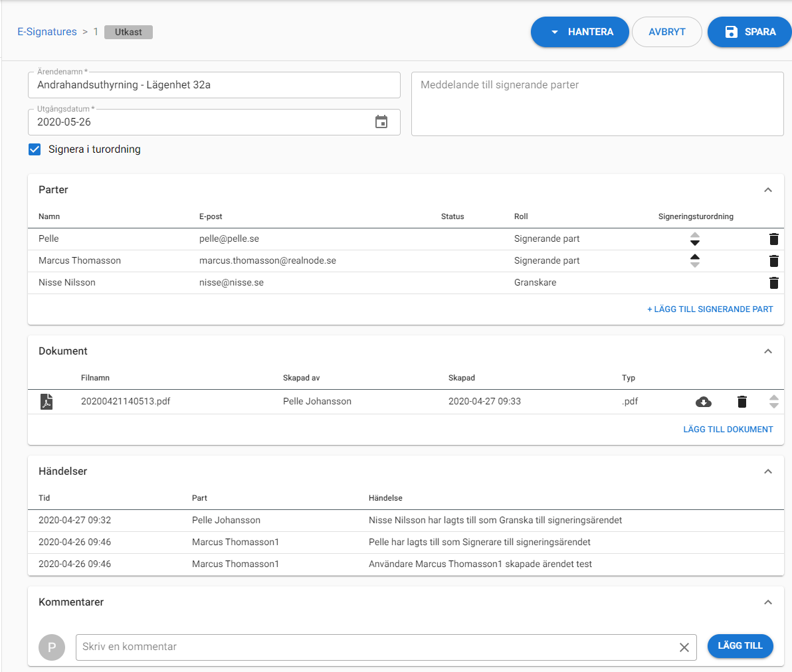Click the PDF file icon in Dokument
Screen dimensions: 792x672
click(47, 402)
